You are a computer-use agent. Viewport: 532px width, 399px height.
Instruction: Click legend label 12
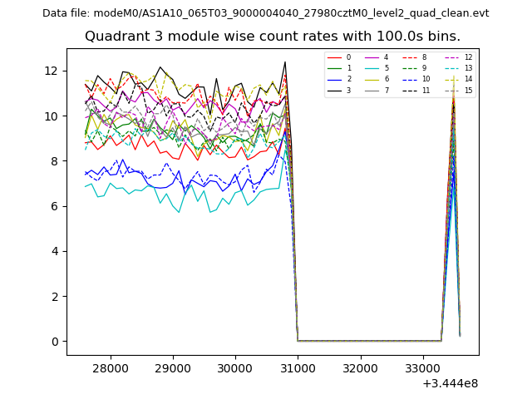[x=468, y=57]
